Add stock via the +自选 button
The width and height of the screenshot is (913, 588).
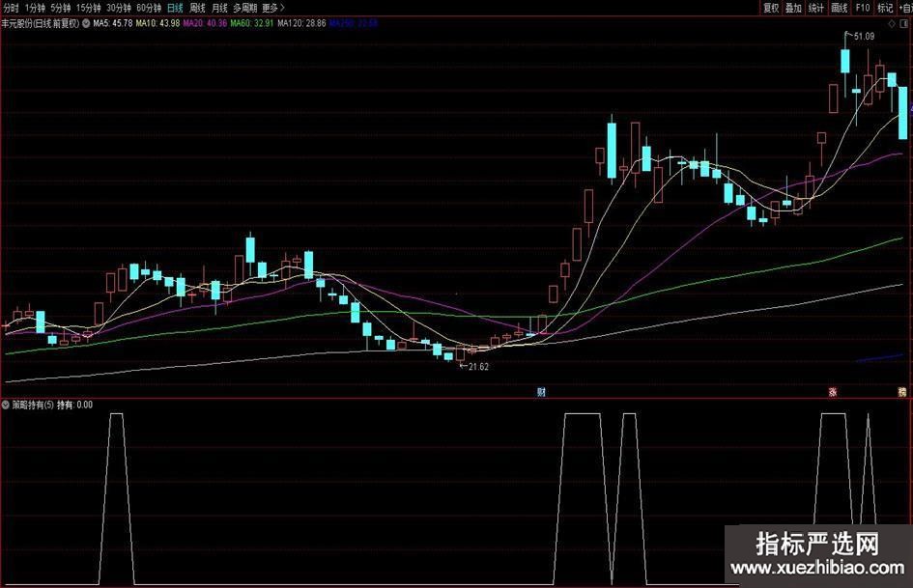tap(905, 8)
